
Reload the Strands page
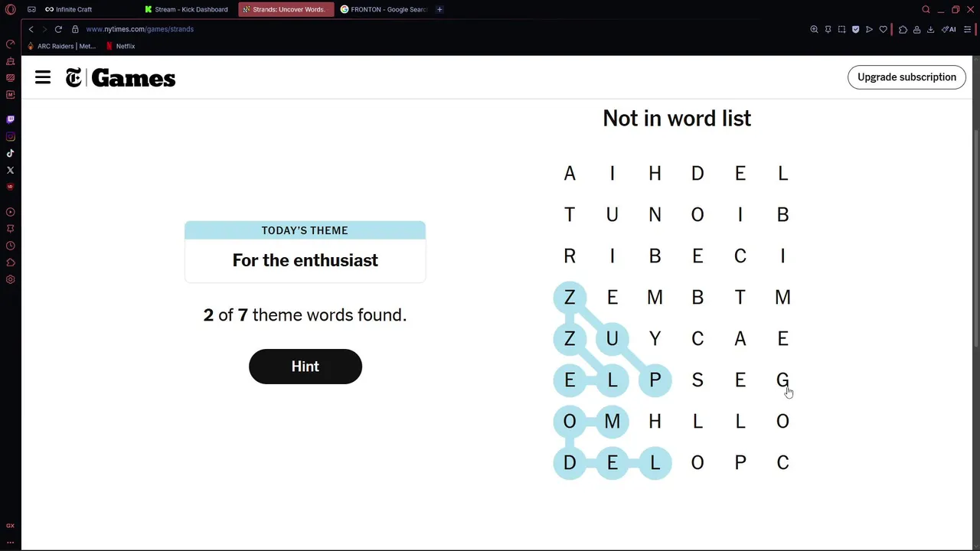pyautogui.click(x=58, y=29)
